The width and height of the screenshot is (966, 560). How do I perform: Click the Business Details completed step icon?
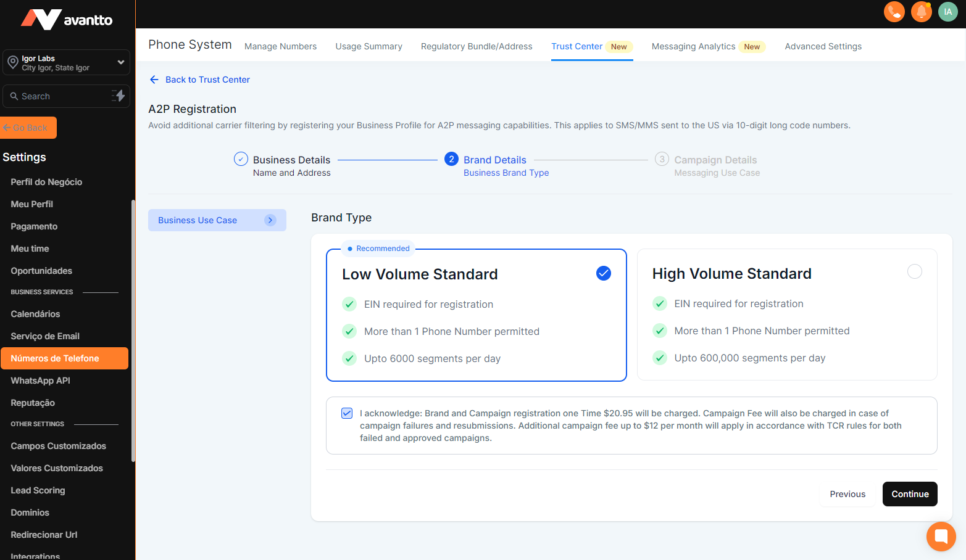241,159
